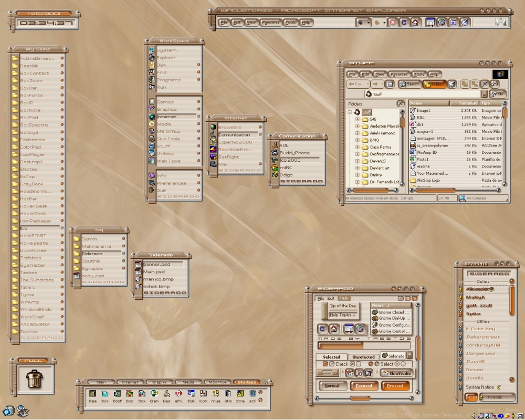Screen dimensions: 525x420
Task: Click the Copy To icon in Stuff toolbar
Action: (475, 84)
